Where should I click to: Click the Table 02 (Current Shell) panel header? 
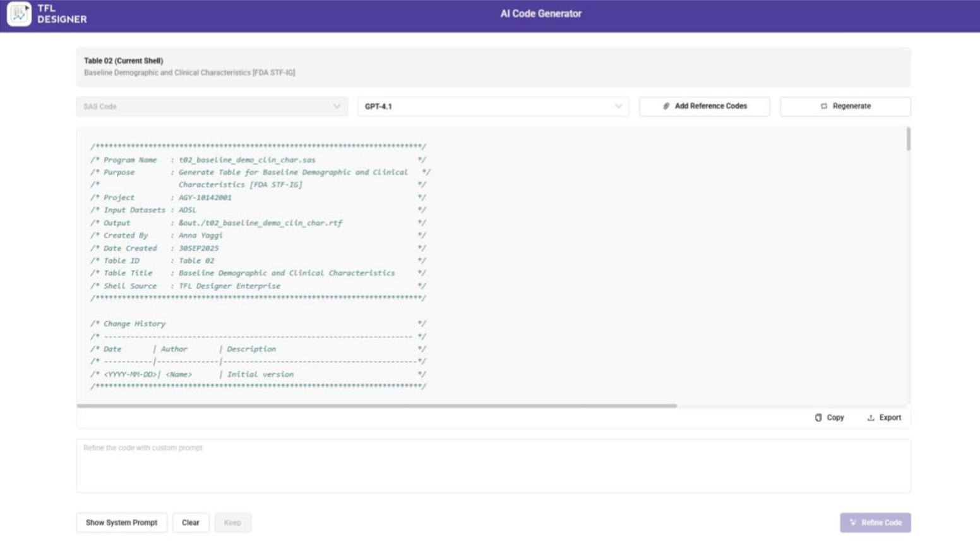coord(121,61)
